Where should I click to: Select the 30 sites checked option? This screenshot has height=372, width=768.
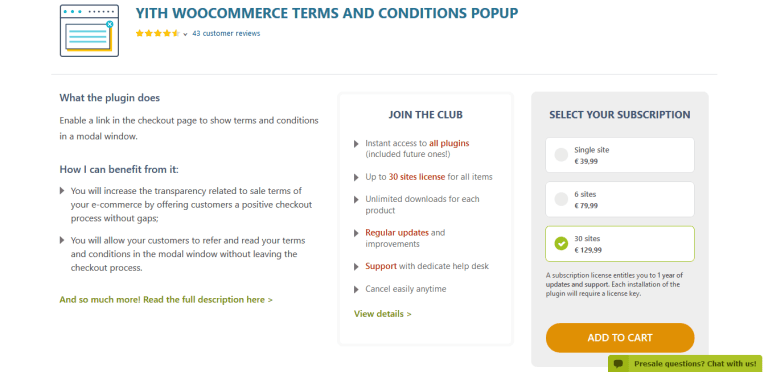[561, 243]
